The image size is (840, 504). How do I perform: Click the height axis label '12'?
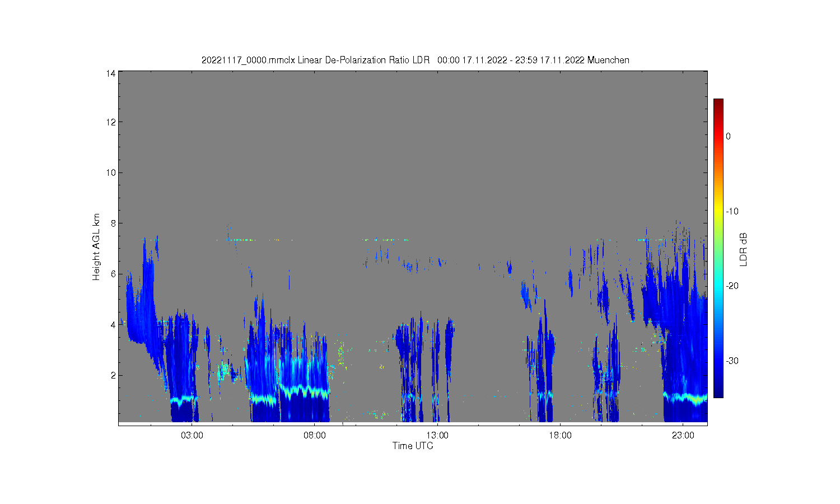tap(111, 122)
